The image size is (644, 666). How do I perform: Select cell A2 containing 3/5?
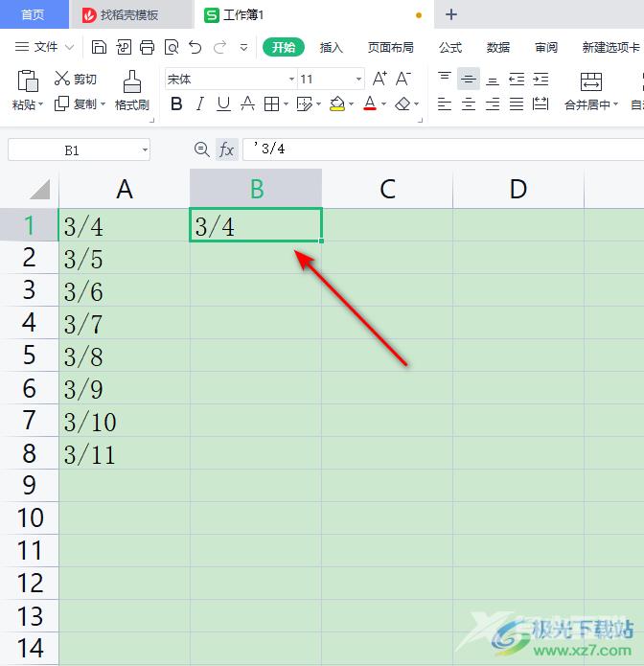124,258
